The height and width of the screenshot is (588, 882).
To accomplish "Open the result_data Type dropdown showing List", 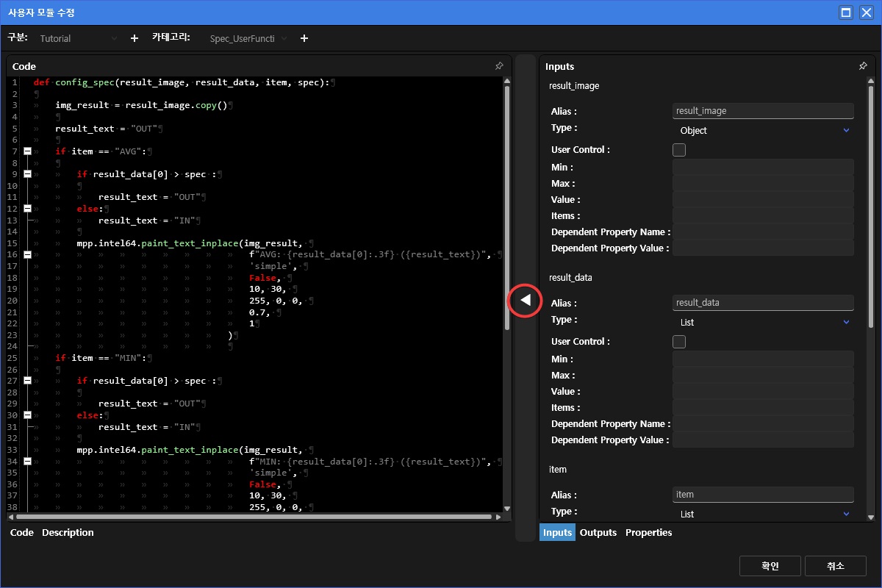I will 763,322.
